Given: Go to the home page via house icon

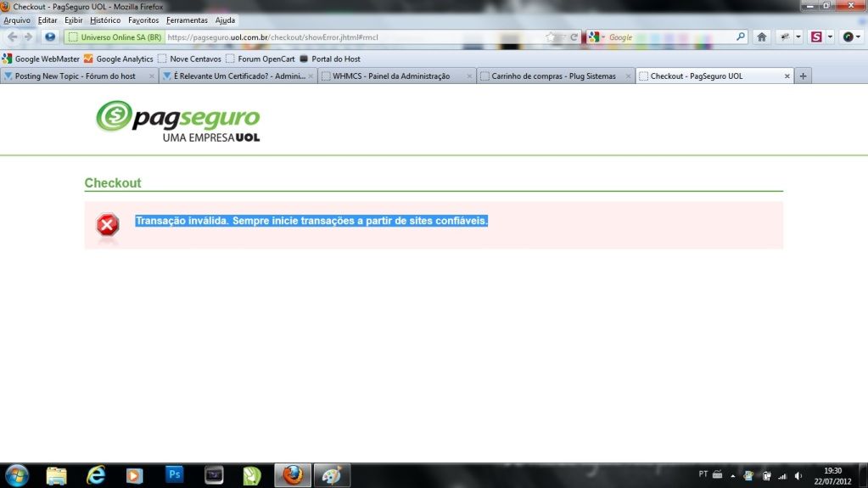Looking at the screenshot, I should pyautogui.click(x=762, y=37).
